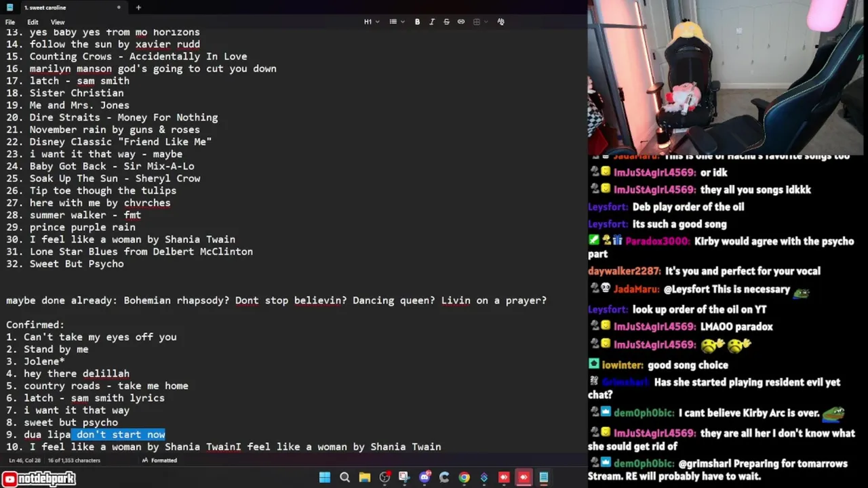Click chat username iowinter
The height and width of the screenshot is (488, 868).
[x=623, y=365]
